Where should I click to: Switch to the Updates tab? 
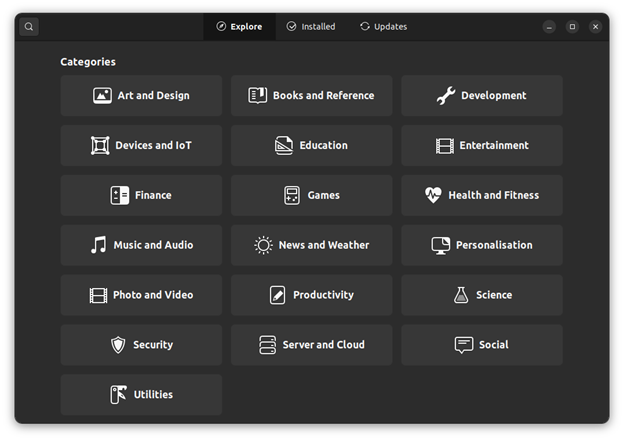[383, 27]
